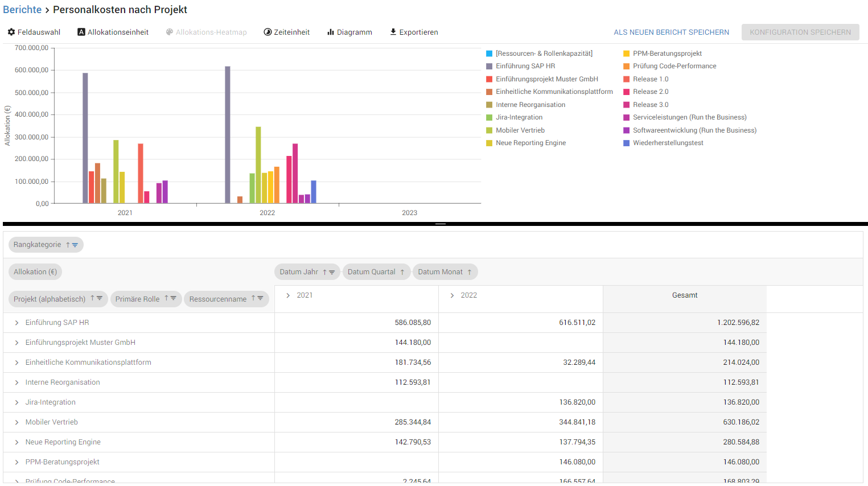868x486 pixels.
Task: Select cell value 616.511,02
Action: point(577,323)
